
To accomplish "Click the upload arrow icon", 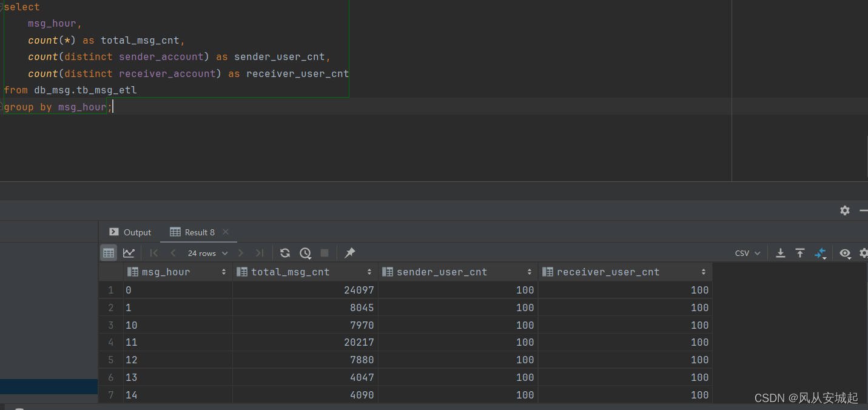I will point(800,253).
